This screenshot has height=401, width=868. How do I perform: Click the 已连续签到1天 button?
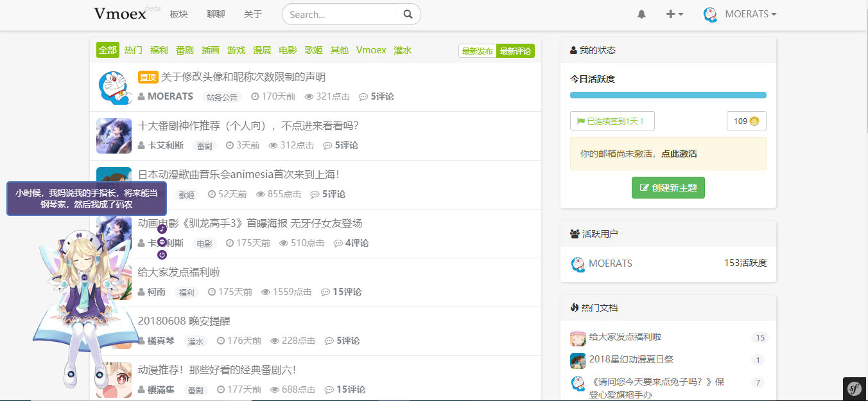[x=612, y=121]
